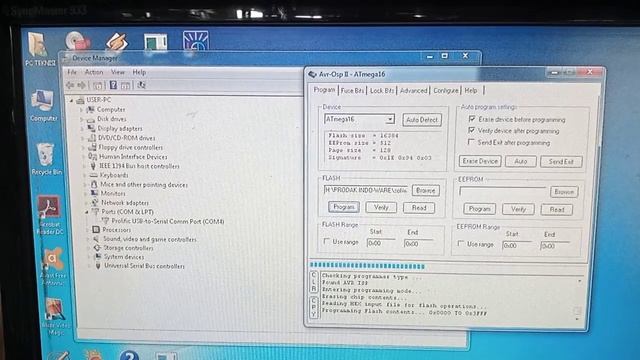The width and height of the screenshot is (640, 360).
Task: Open the Recycle Bin desktop icon
Action: click(x=45, y=155)
